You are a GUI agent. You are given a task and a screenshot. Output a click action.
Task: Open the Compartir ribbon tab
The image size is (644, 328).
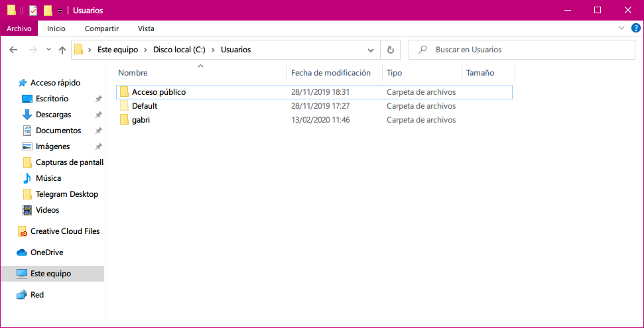pos(101,28)
